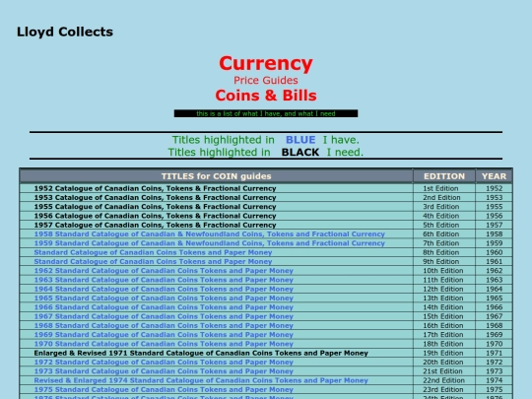532x399 pixels.
Task: Open the 1968 Standard Catalogue link
Action: click(x=164, y=326)
